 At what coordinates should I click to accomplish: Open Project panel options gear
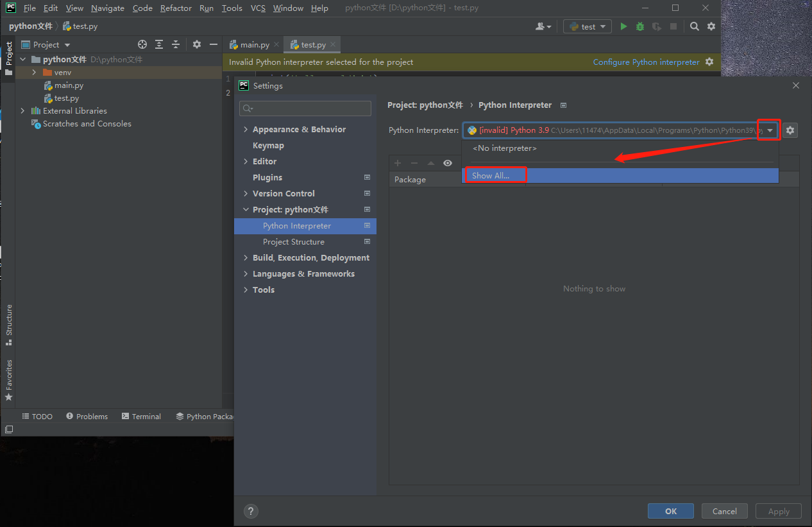coord(197,44)
